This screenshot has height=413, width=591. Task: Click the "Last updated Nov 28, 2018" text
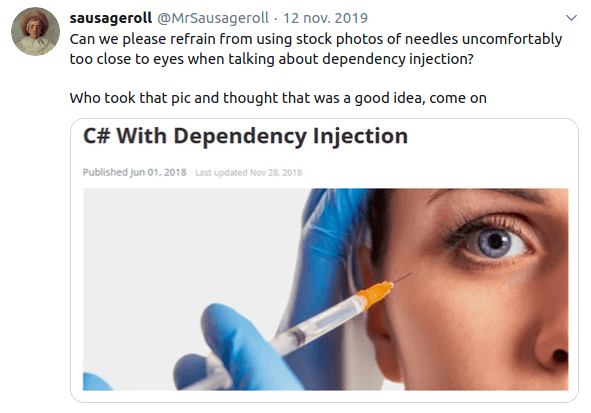(248, 173)
